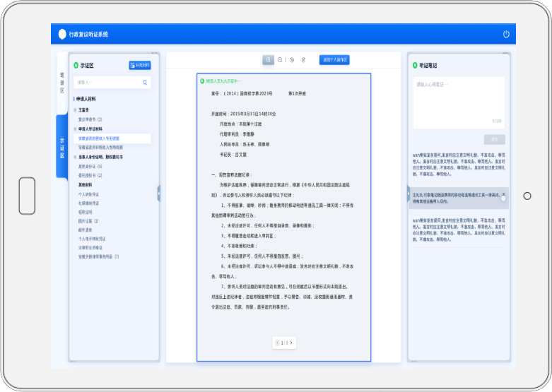Click the search icon in material search box
Screen dimensions: 552x392
pyautogui.click(x=145, y=83)
